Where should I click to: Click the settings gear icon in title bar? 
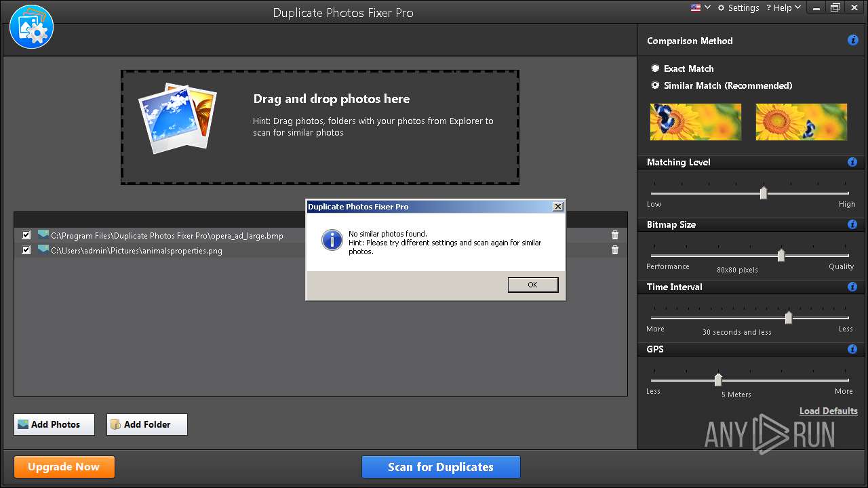click(x=721, y=7)
